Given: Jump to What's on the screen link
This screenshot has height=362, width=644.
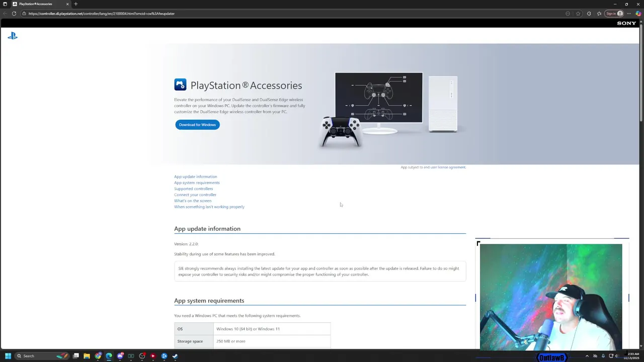Looking at the screenshot, I should click(193, 201).
